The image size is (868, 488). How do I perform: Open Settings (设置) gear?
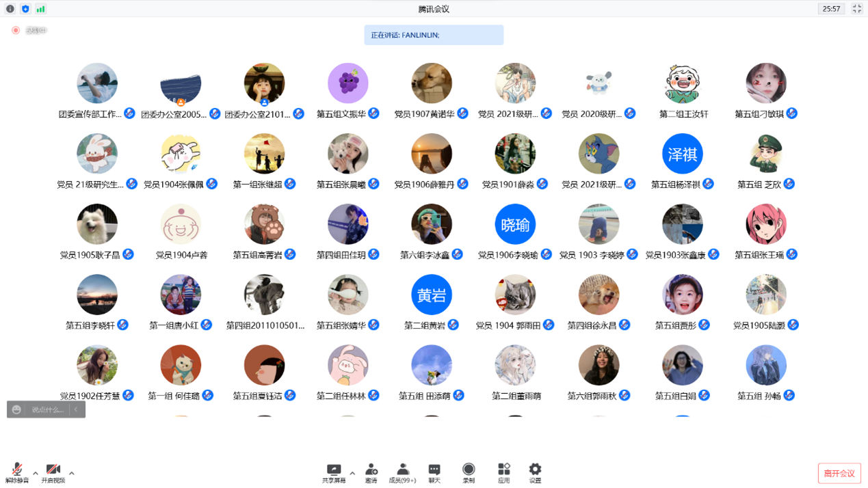[535, 472]
